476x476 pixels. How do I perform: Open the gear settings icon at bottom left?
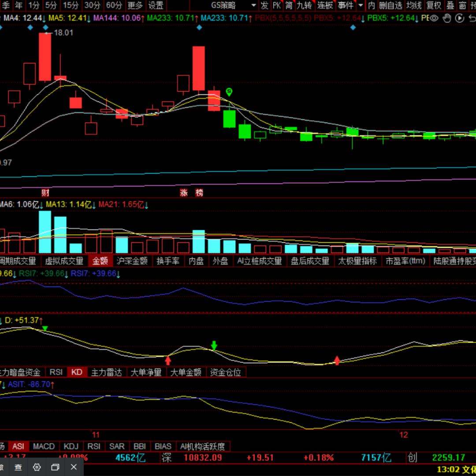37,467
